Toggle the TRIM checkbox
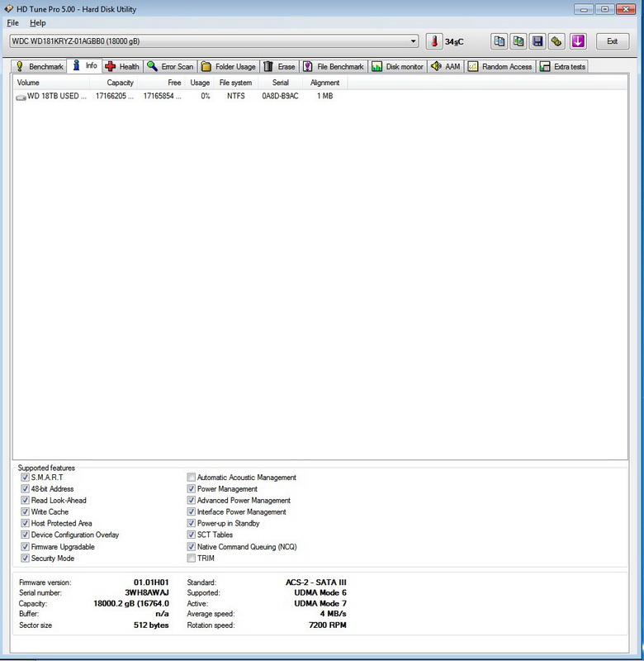 (x=192, y=559)
